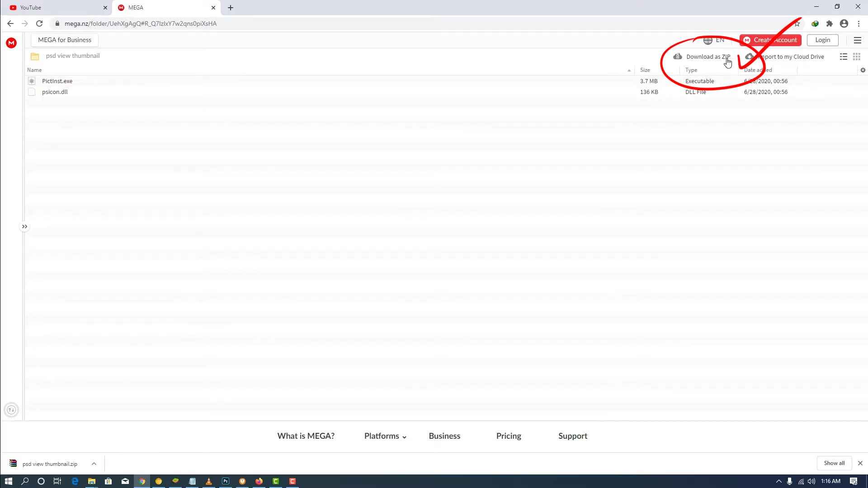
Task: Open What is MEGA? footer link
Action: pyautogui.click(x=306, y=436)
